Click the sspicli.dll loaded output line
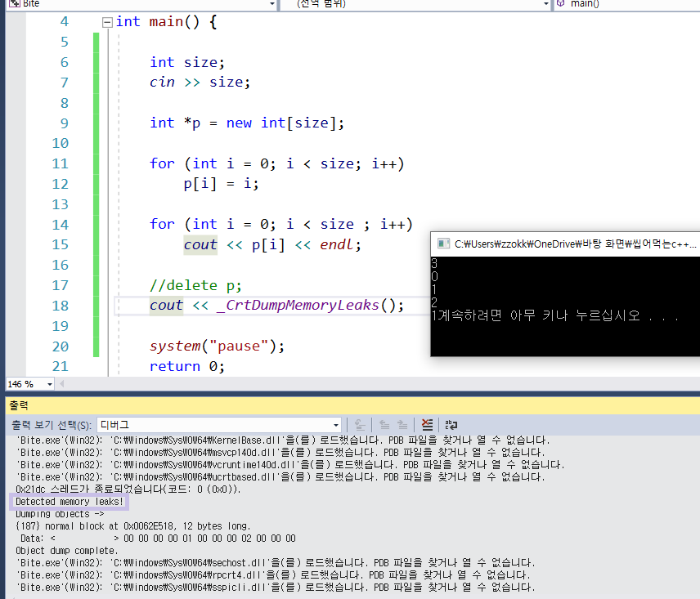 [x=275, y=588]
